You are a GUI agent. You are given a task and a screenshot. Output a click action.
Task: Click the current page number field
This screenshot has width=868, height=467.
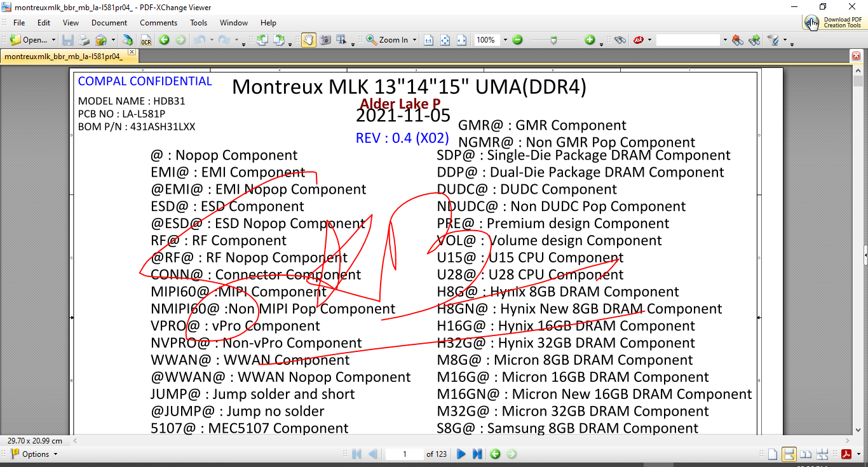tap(404, 454)
